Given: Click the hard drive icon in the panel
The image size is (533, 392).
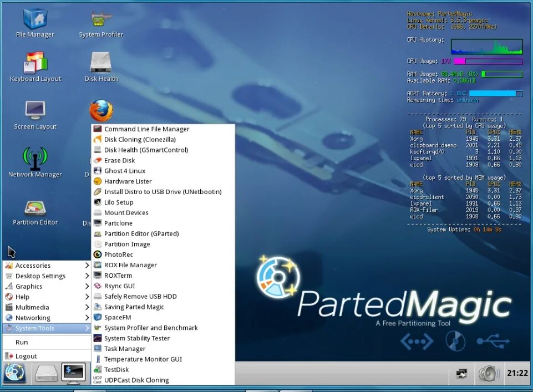Looking at the screenshot, I should click(47, 374).
